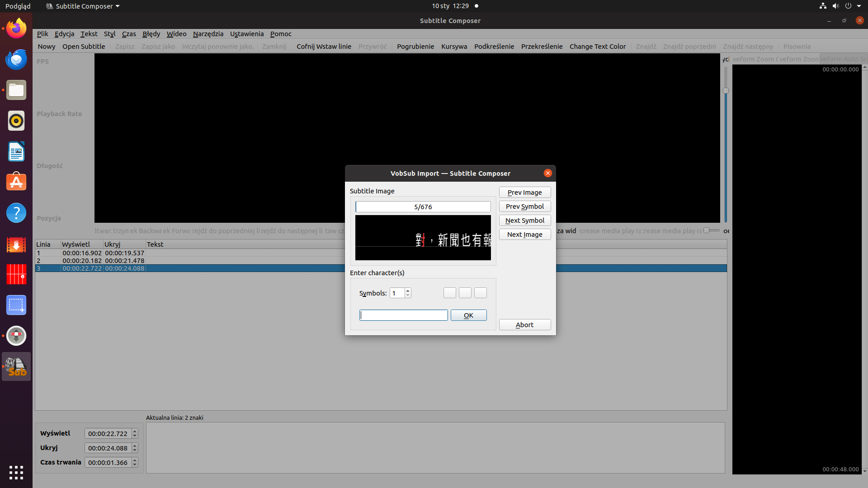This screenshot has height=488, width=868.
Task: Increase the Symbols count spinner
Action: [408, 291]
